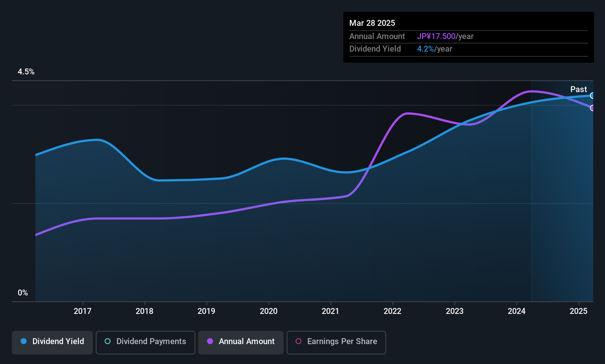Click the 2022 x-axis year label

click(x=392, y=311)
